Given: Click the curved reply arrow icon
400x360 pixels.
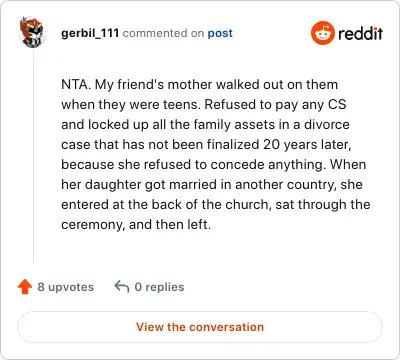Looking at the screenshot, I should coord(122,286).
